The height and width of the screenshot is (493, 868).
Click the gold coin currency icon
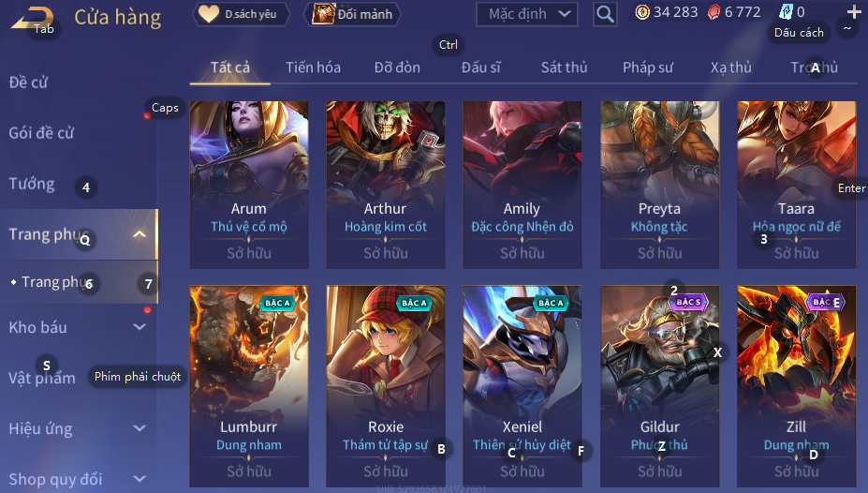[x=642, y=12]
